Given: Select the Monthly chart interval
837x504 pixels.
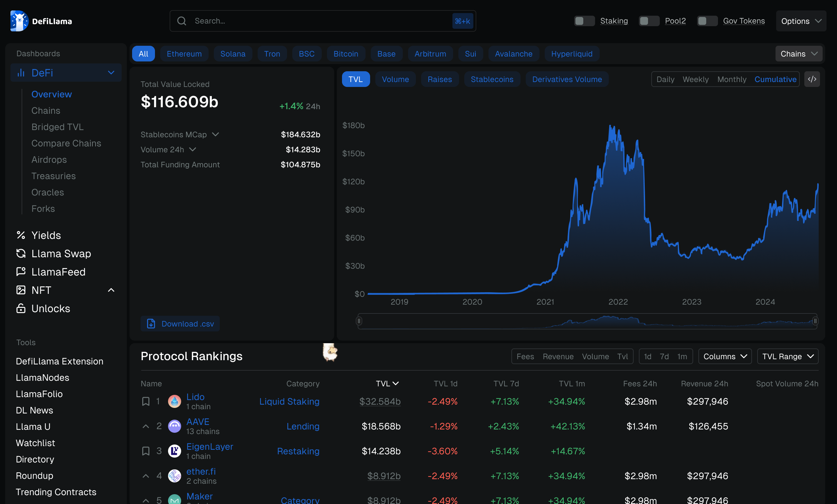Looking at the screenshot, I should (x=732, y=79).
